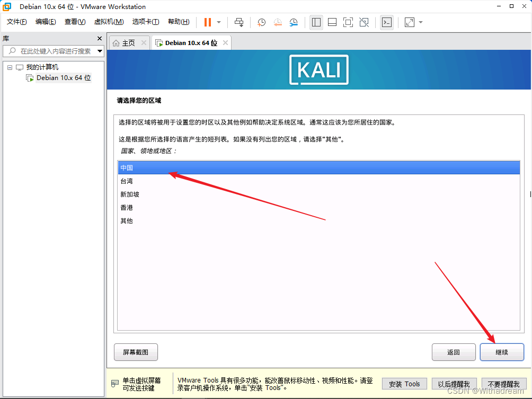The width and height of the screenshot is (532, 399).
Task: Take a snapshot with the clock-plus icon
Action: 261,22
